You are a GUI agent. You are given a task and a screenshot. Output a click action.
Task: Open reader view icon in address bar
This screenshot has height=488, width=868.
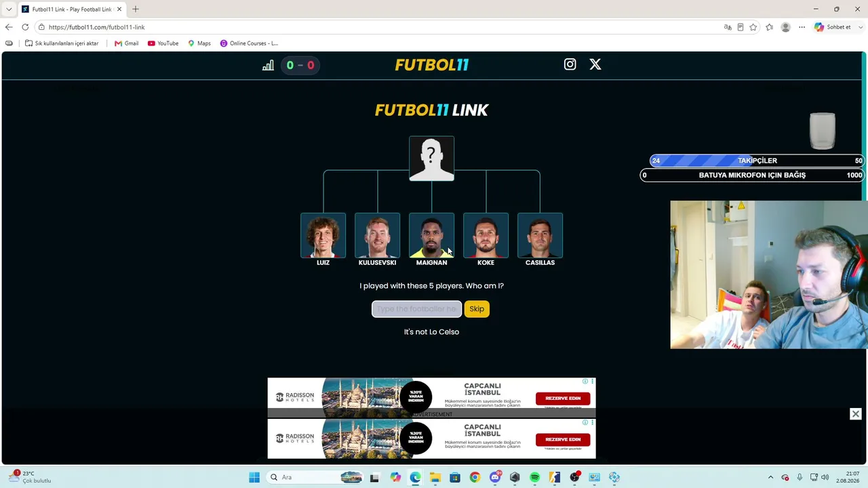tap(741, 27)
